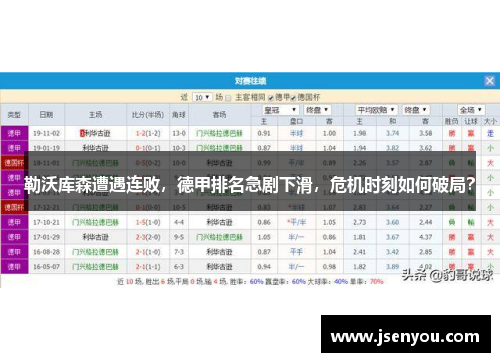Click the 大小 column header

click(x=490, y=121)
